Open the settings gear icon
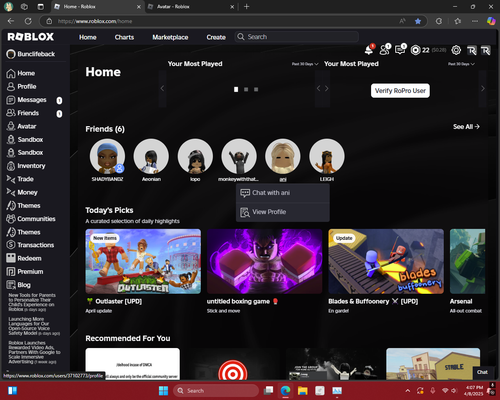The height and width of the screenshot is (400, 500). [456, 50]
